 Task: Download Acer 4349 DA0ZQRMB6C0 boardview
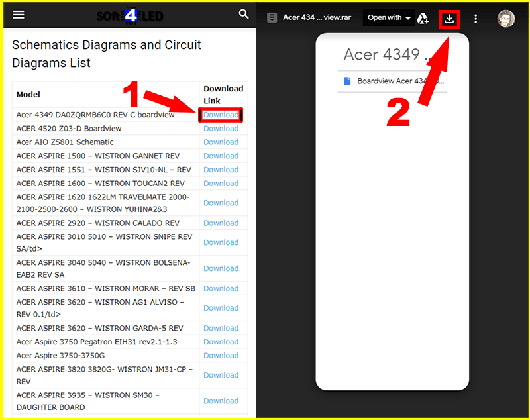[221, 115]
